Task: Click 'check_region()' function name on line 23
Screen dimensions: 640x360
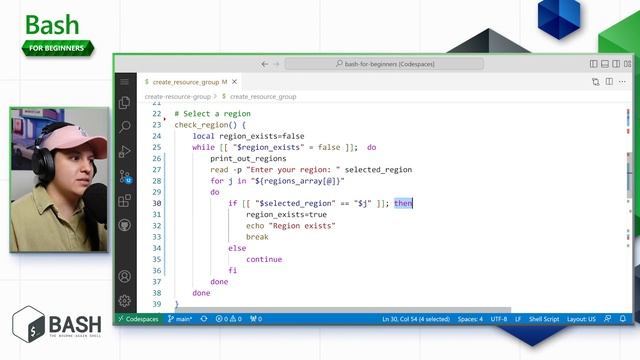Action: point(206,125)
